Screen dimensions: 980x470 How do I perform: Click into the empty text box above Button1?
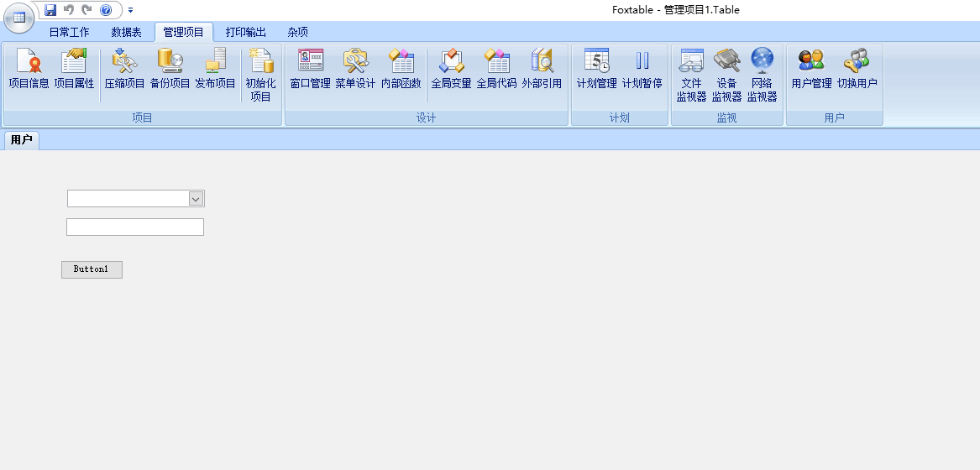135,227
